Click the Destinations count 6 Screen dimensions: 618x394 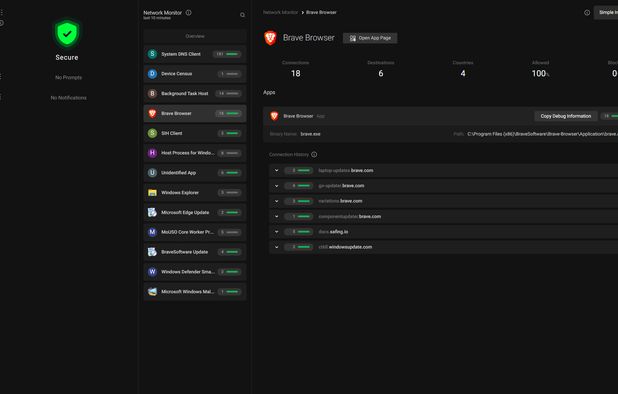381,74
